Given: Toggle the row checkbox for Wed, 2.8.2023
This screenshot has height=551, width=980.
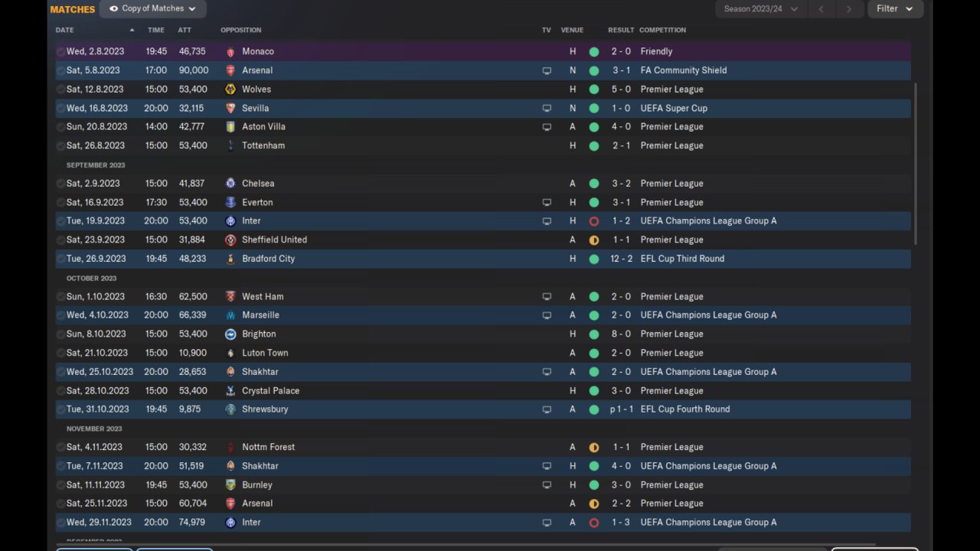Looking at the screenshot, I should 60,51.
